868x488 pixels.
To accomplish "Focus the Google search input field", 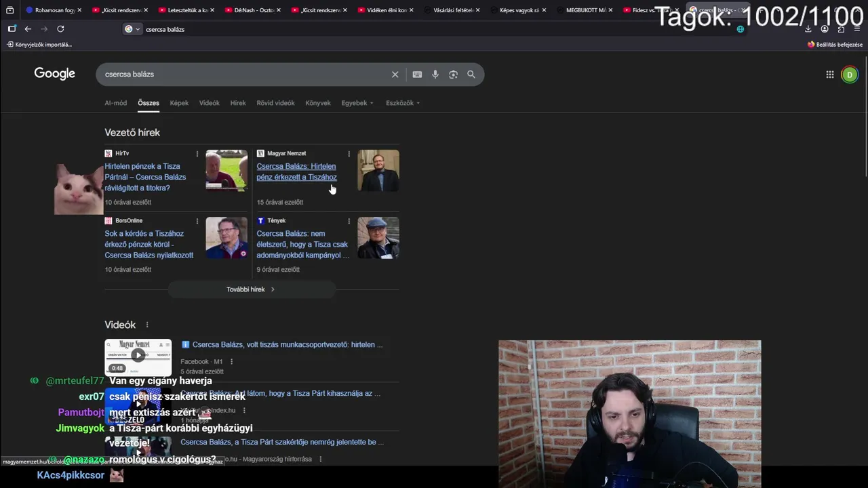I will click(244, 75).
